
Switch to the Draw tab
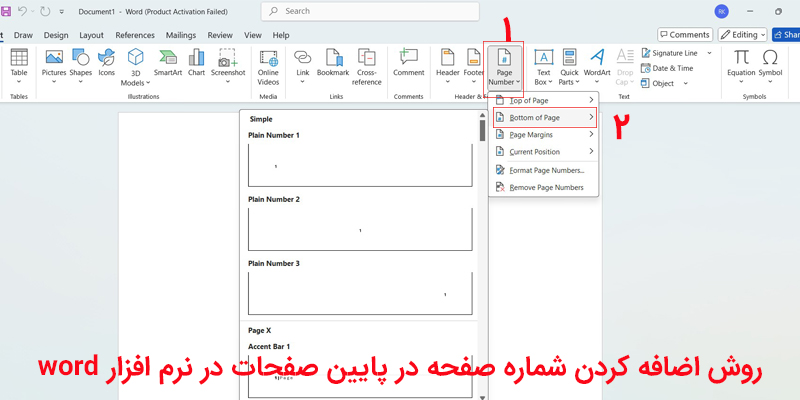pos(23,35)
